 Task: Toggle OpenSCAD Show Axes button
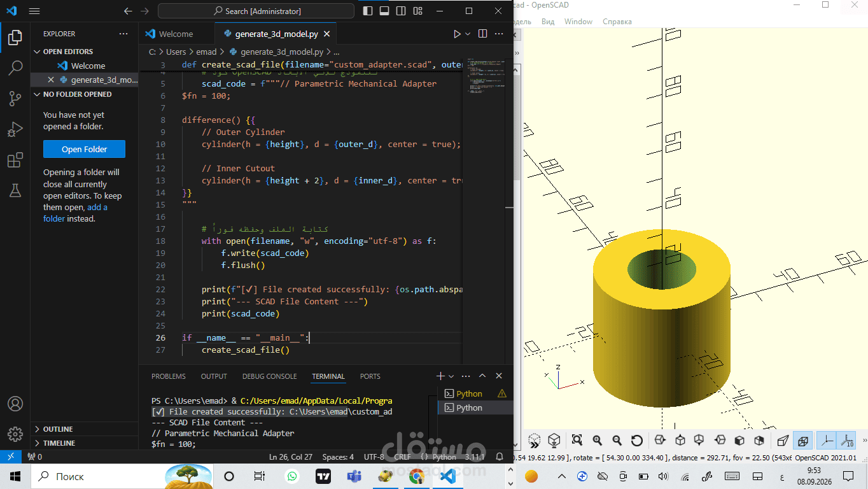827,440
